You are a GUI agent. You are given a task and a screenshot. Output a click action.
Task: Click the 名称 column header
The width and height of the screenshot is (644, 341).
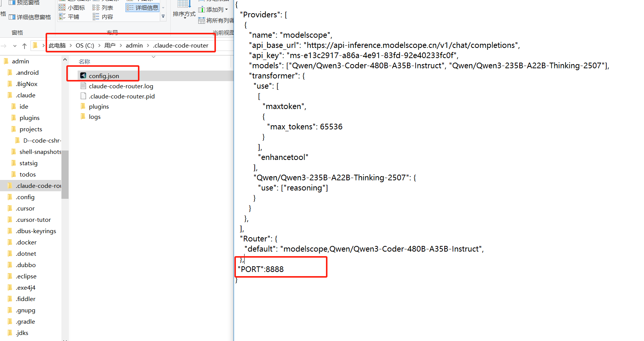[x=84, y=61]
